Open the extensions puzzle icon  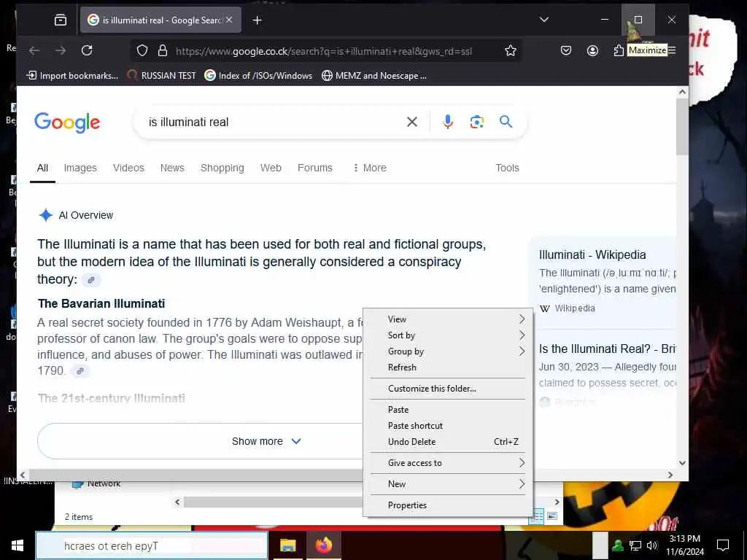[619, 50]
